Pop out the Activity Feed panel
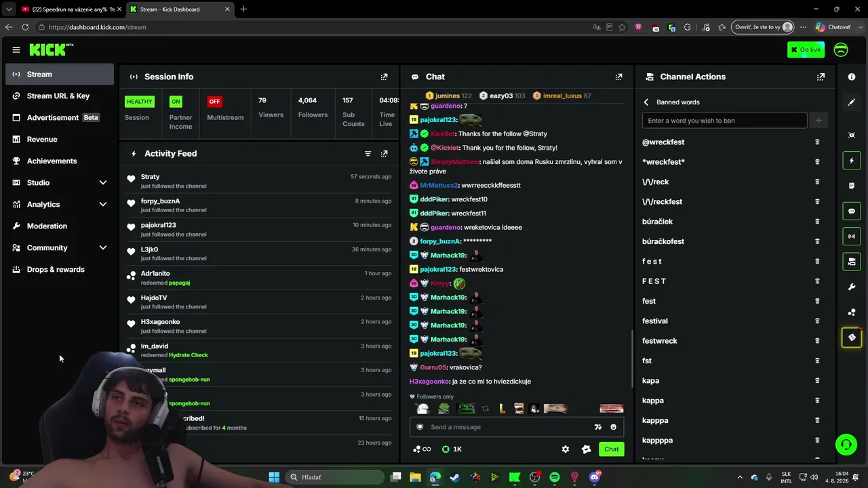Screen dimensions: 868x488 [x=384, y=154]
